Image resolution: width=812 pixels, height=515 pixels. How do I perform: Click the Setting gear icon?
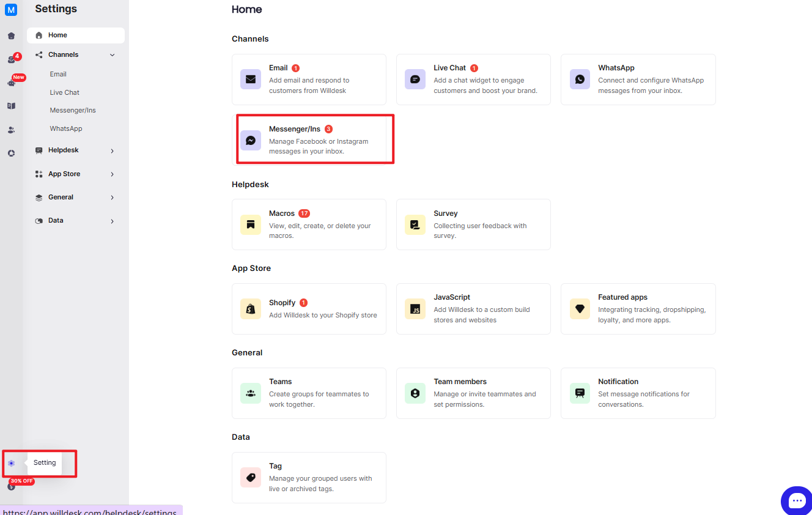[11, 463]
